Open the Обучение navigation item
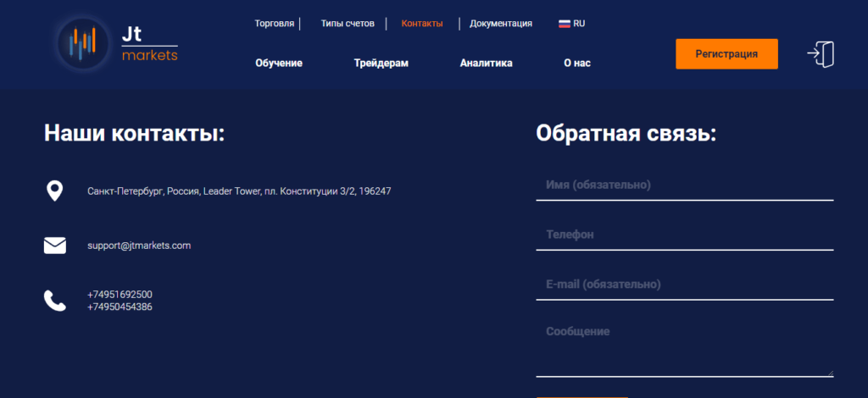Image resolution: width=868 pixels, height=398 pixels. click(279, 63)
